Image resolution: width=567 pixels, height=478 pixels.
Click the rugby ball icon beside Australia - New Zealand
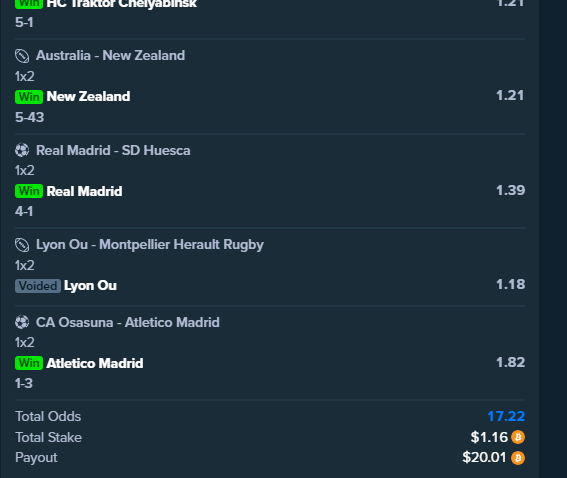pyautogui.click(x=22, y=56)
